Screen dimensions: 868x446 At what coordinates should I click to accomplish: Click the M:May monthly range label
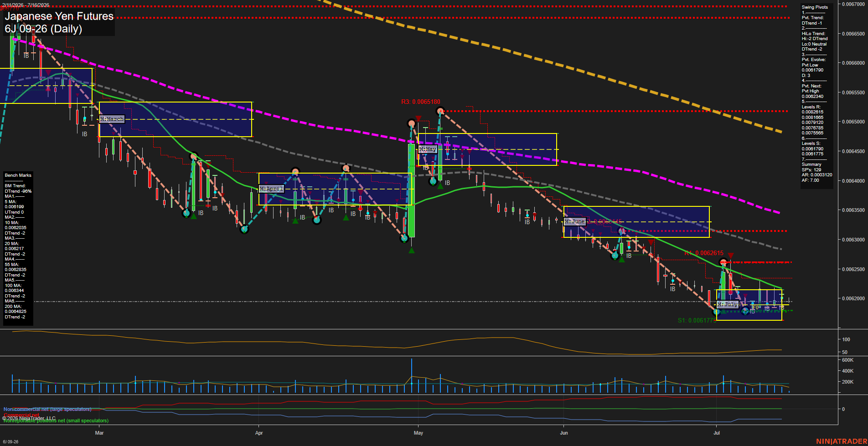click(428, 149)
